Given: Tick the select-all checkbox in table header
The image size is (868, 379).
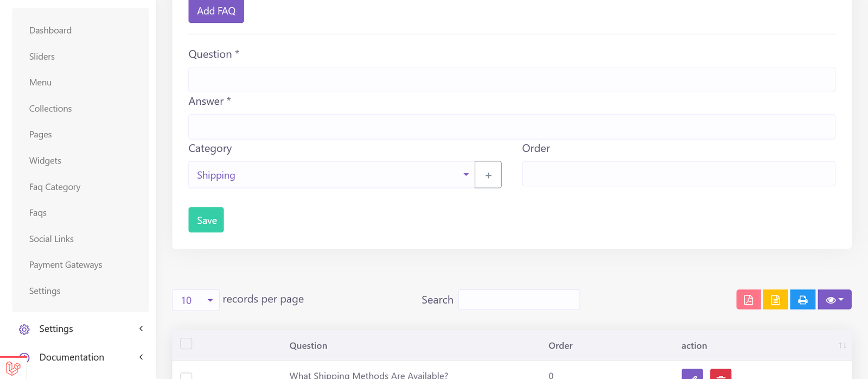Looking at the screenshot, I should [186, 344].
